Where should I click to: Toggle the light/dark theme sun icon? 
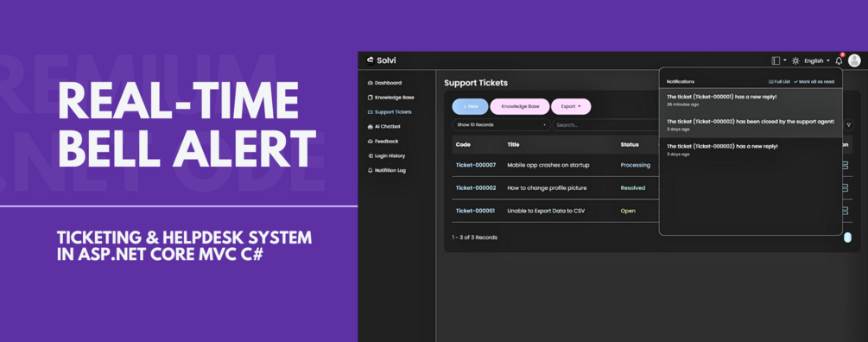coord(795,60)
